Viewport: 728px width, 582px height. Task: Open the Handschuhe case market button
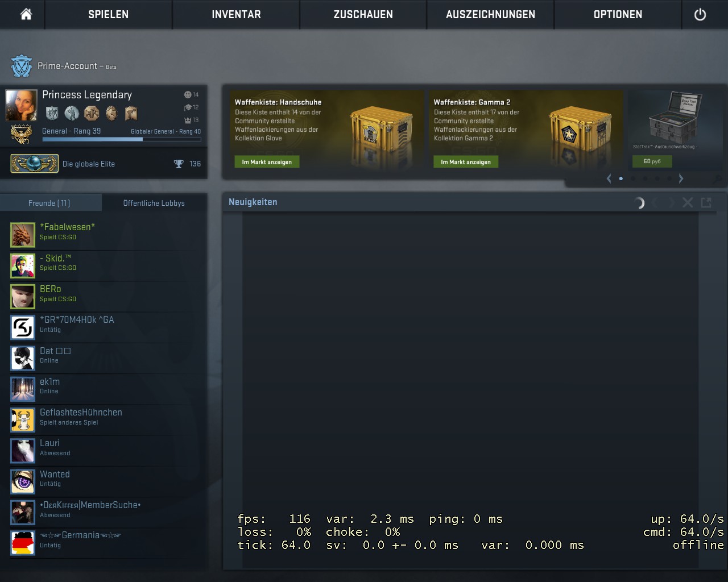[x=267, y=162]
